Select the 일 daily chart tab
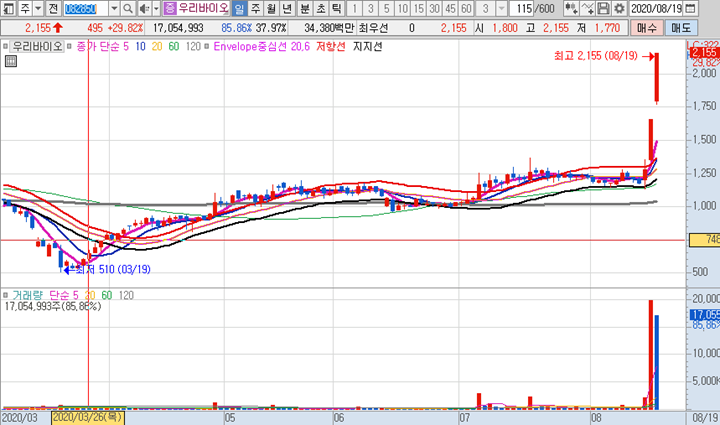 click(239, 8)
